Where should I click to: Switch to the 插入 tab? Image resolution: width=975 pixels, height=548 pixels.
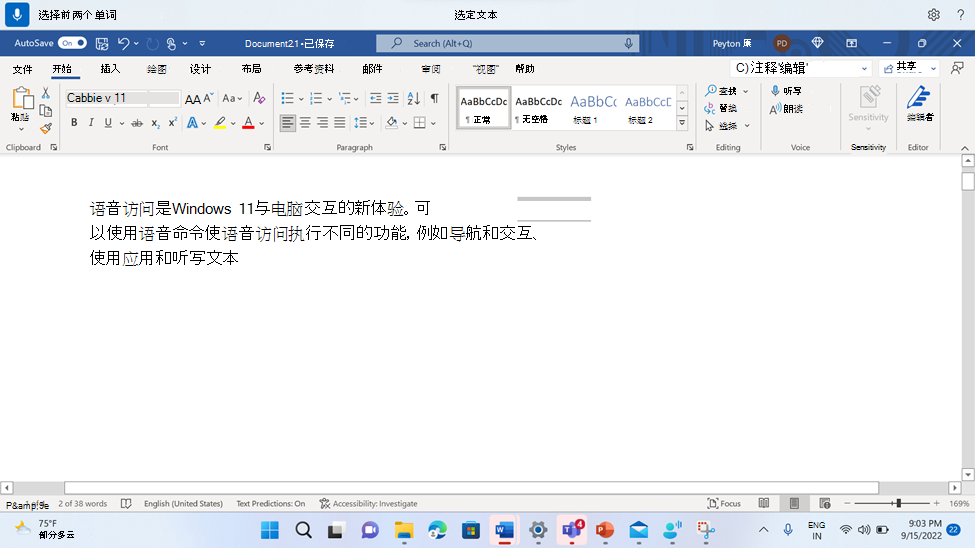110,69
